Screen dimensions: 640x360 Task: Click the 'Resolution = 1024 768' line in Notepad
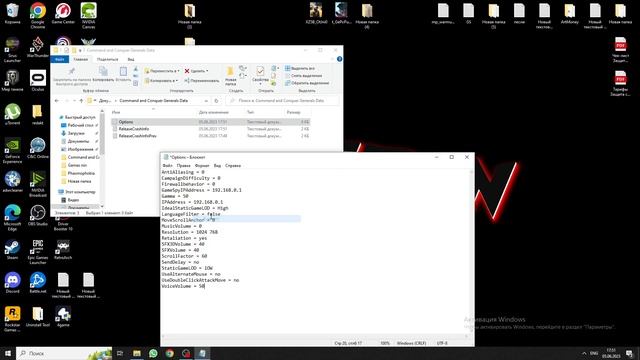[189, 232]
